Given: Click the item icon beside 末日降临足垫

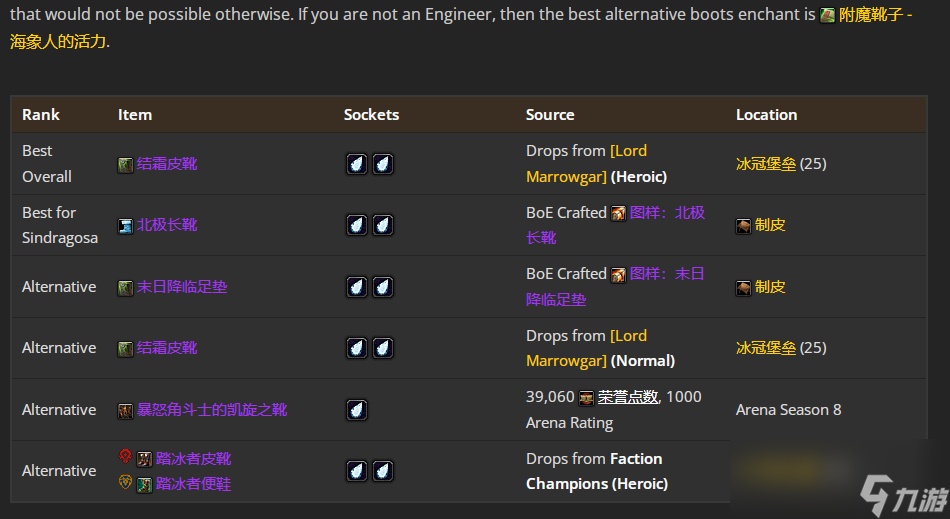Looking at the screenshot, I should [x=125, y=288].
